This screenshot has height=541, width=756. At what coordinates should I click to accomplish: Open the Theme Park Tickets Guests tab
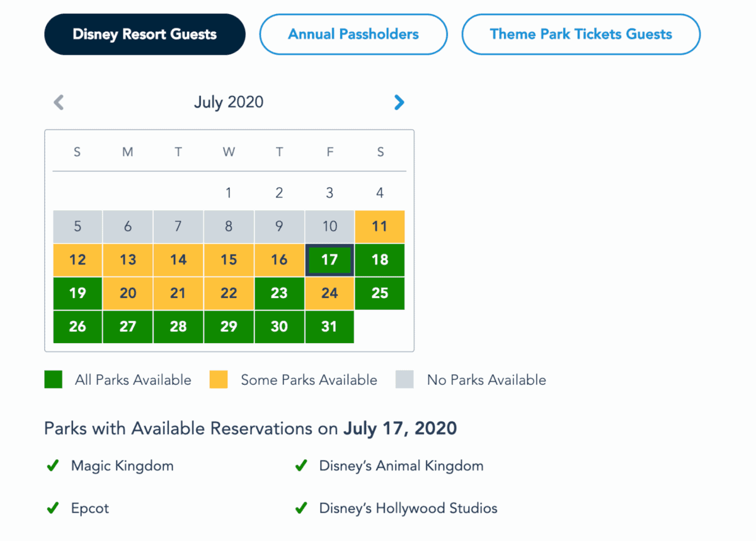tap(581, 34)
